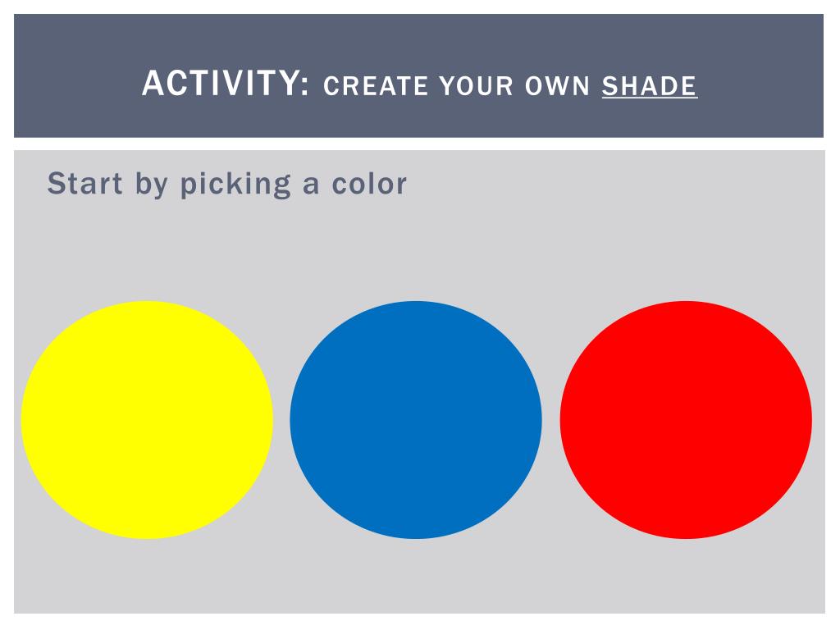Click the gray area below the blue circle
840x630 pixels.
pos(416,576)
